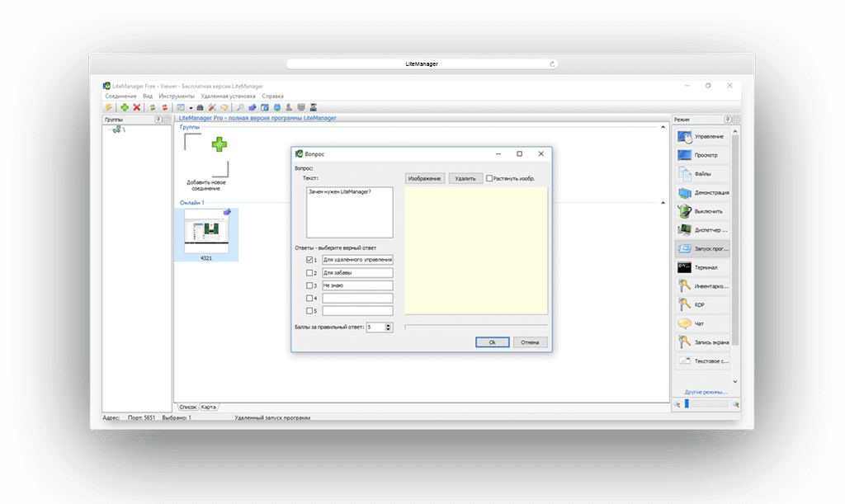Select the Запуск прог... mode

(x=703, y=249)
